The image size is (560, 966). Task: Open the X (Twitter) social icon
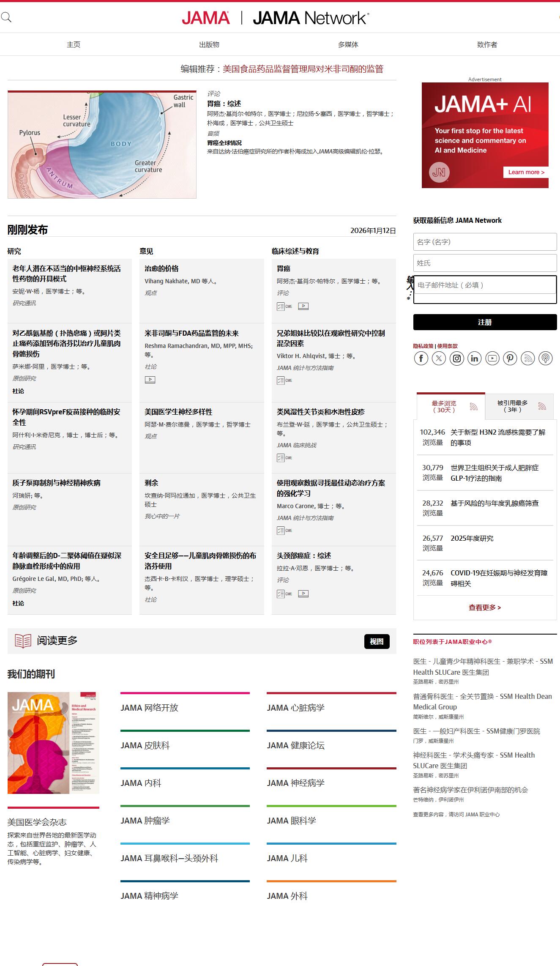pyautogui.click(x=439, y=358)
